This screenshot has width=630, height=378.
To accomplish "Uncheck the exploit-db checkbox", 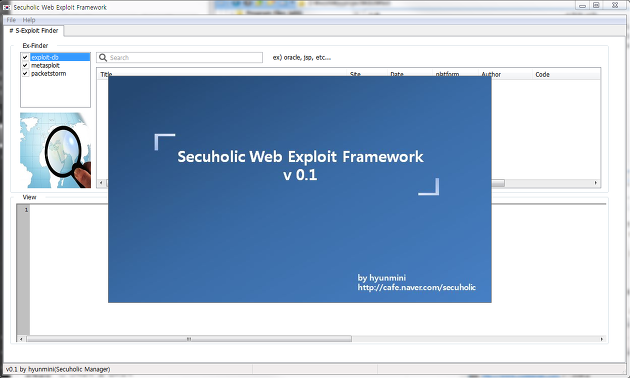I will [25, 57].
